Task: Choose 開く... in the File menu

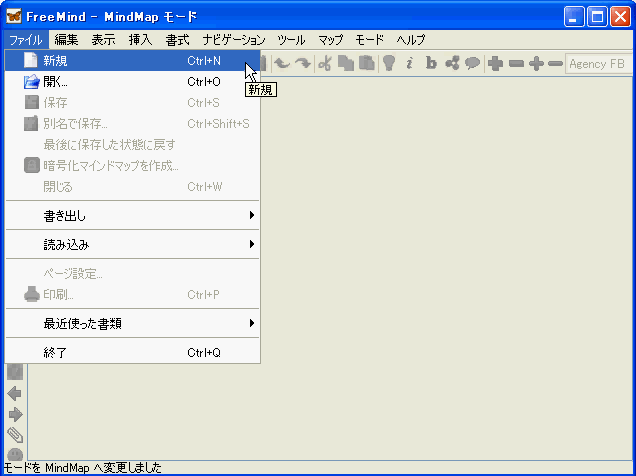Action: tap(132, 82)
